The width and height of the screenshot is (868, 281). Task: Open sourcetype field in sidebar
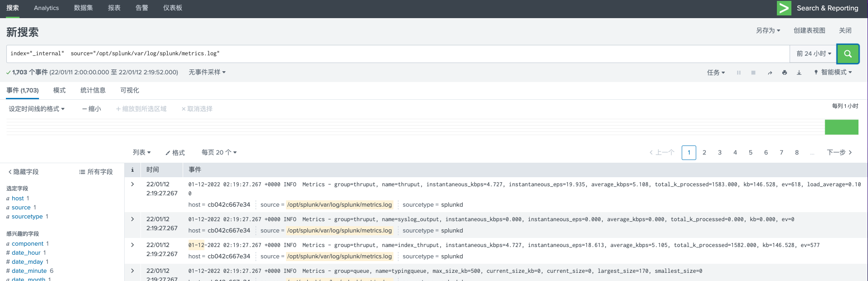click(27, 216)
